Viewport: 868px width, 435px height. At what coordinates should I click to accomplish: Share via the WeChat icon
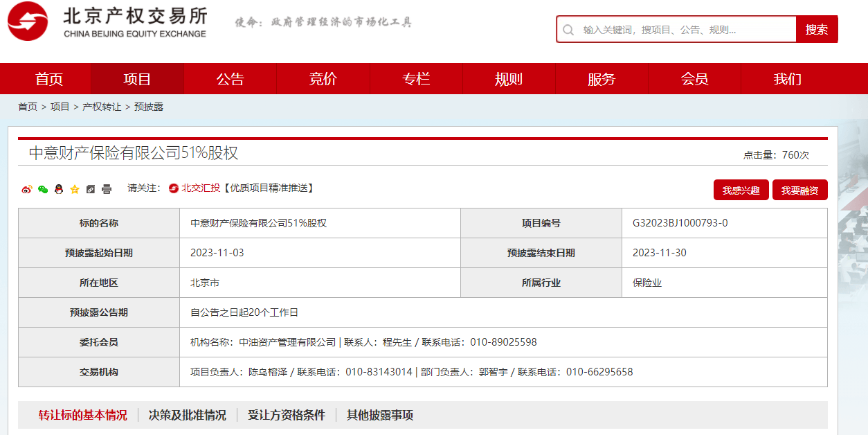[43, 189]
